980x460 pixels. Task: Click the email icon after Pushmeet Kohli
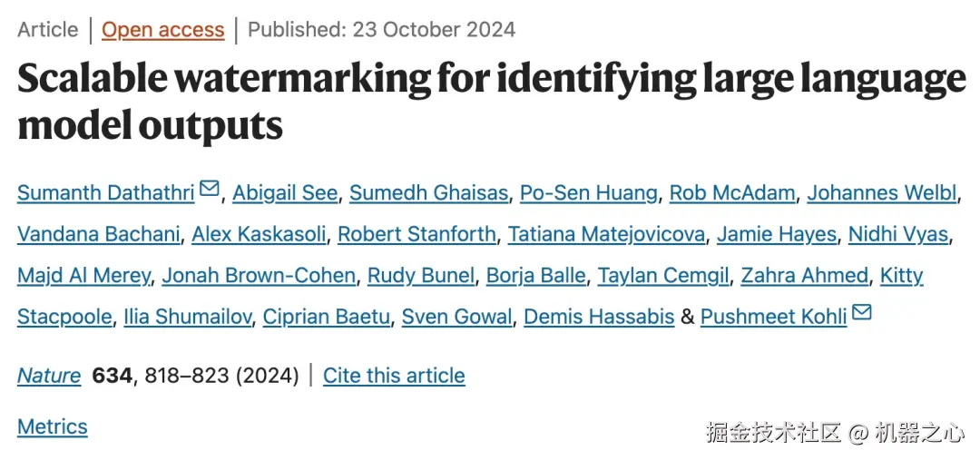[x=862, y=314]
